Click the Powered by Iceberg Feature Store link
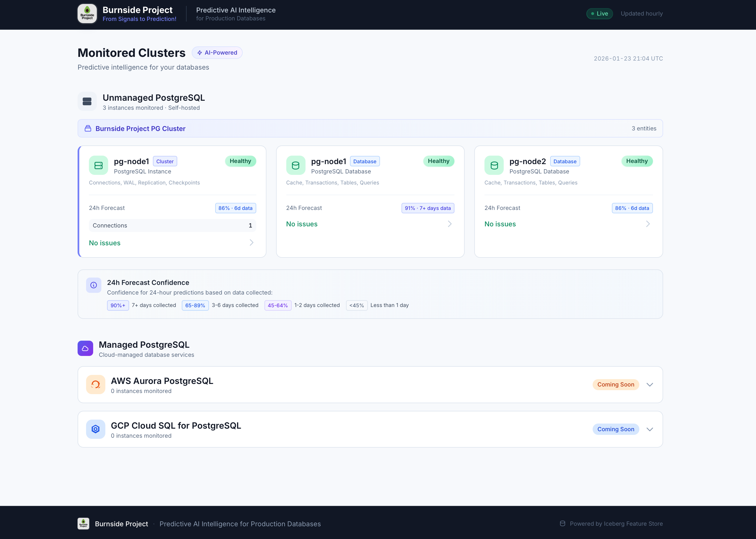756x539 pixels. 616,523
